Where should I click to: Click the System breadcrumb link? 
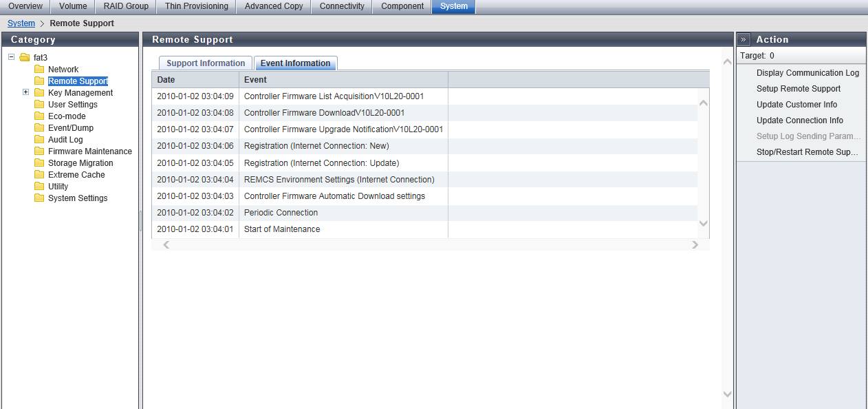pos(21,23)
